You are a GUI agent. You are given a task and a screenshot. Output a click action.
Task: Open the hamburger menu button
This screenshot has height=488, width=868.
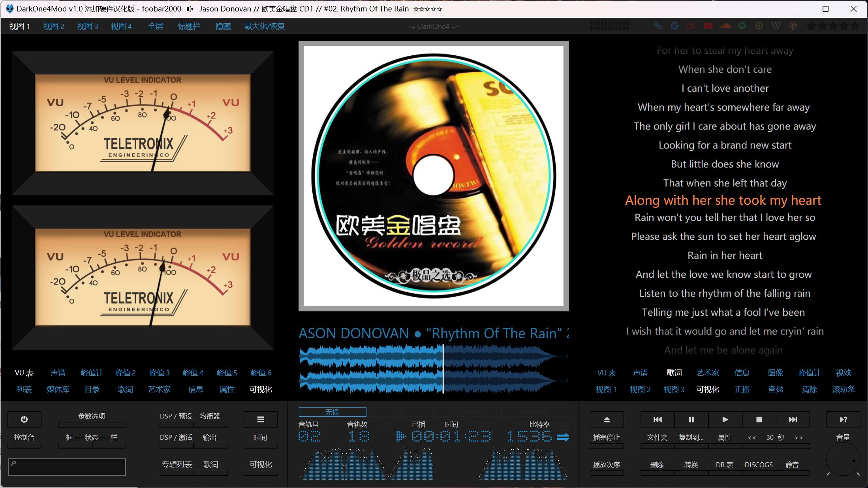(261, 419)
